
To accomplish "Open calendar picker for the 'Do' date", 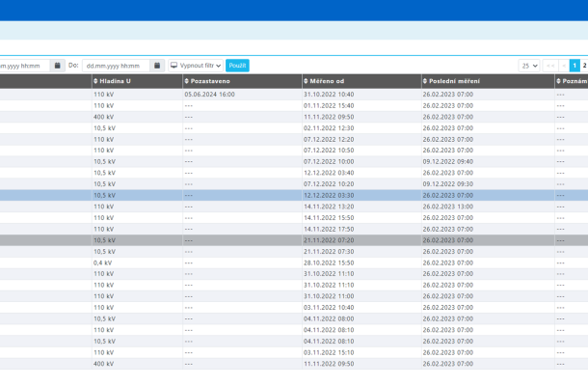I will (157, 66).
